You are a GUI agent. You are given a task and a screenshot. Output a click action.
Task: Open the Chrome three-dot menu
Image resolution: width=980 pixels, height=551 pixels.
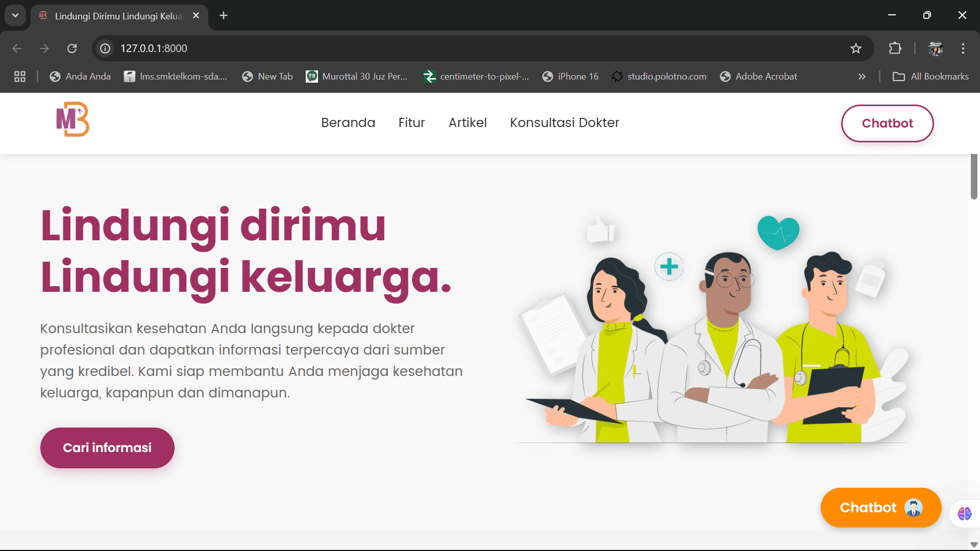tap(963, 48)
